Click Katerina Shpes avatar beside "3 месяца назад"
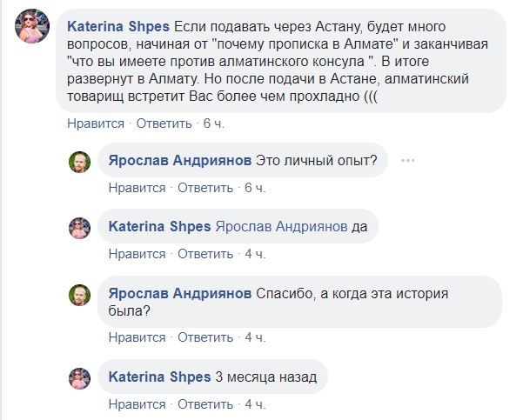 pos(80,377)
